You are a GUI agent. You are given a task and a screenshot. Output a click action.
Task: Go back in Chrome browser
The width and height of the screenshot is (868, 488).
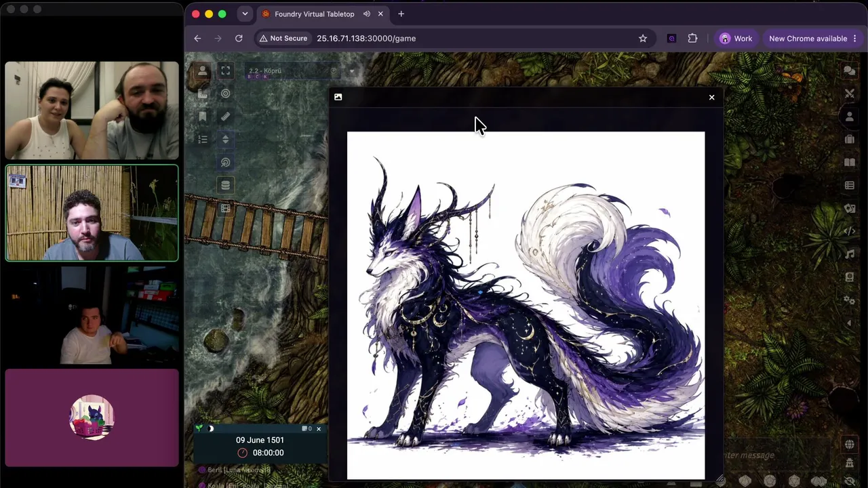tap(197, 39)
